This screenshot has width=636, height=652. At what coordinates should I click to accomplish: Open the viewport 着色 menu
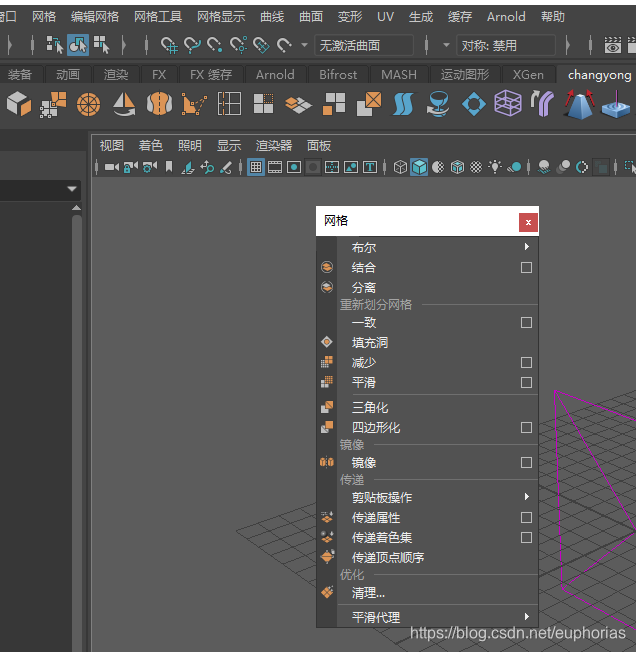click(150, 146)
